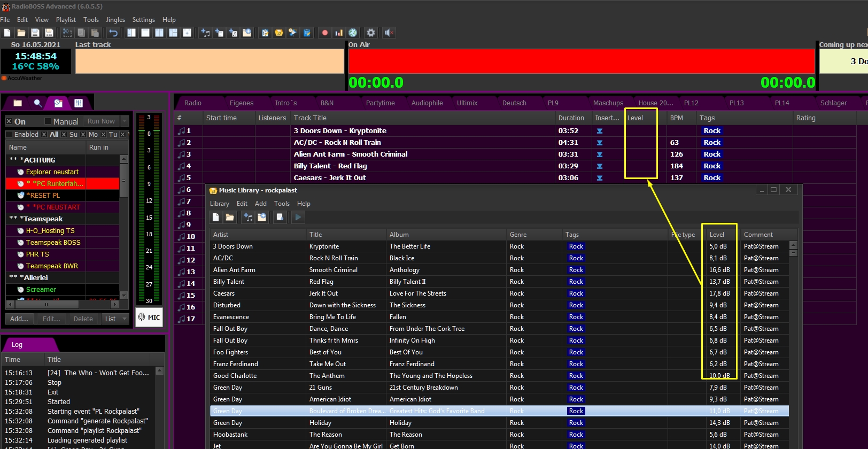Click insert marker arrow for AC/DC track
The image size is (868, 449).
(x=600, y=143)
